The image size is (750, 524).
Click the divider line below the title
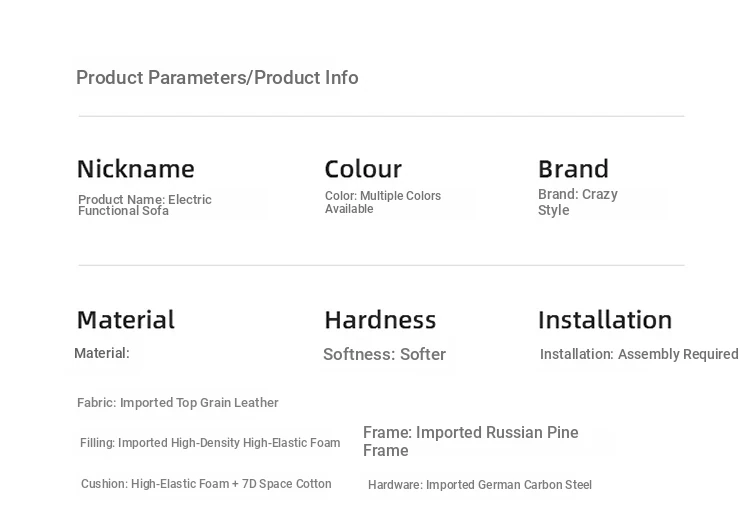pyautogui.click(x=381, y=116)
